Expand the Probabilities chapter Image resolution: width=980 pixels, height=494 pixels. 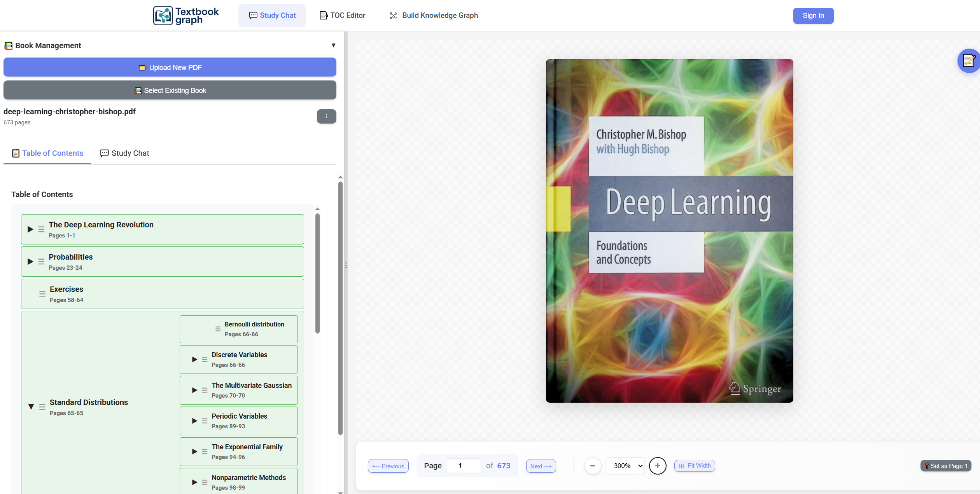coord(30,262)
